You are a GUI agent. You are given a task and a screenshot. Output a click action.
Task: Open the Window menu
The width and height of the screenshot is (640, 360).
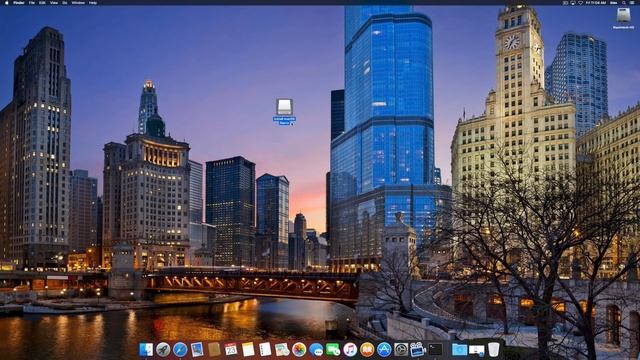[78, 2]
